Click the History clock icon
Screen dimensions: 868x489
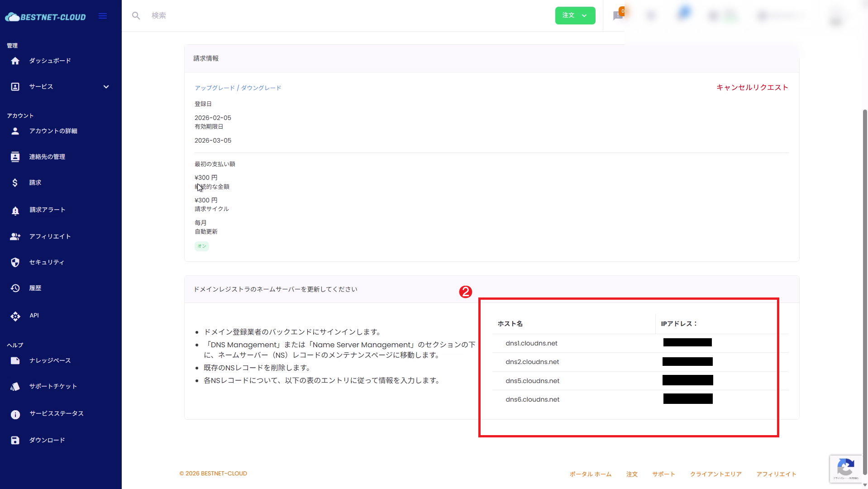(x=15, y=288)
